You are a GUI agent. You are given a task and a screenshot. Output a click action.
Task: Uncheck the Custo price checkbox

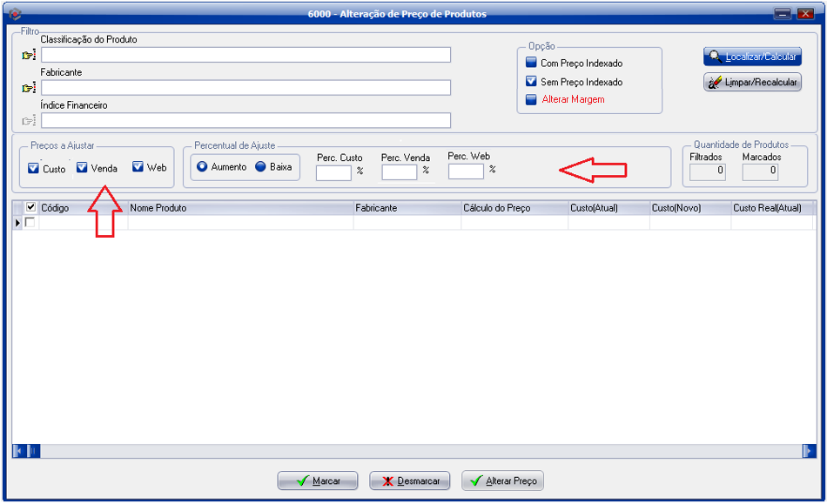[34, 168]
